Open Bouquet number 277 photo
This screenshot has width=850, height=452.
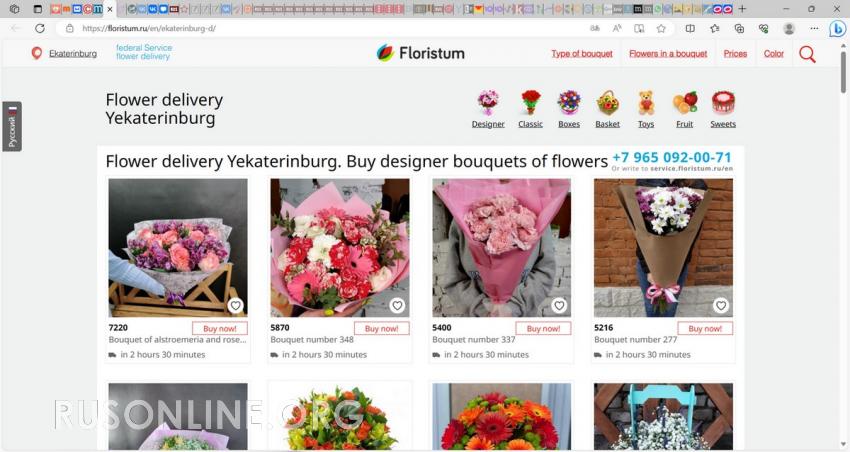coord(664,248)
